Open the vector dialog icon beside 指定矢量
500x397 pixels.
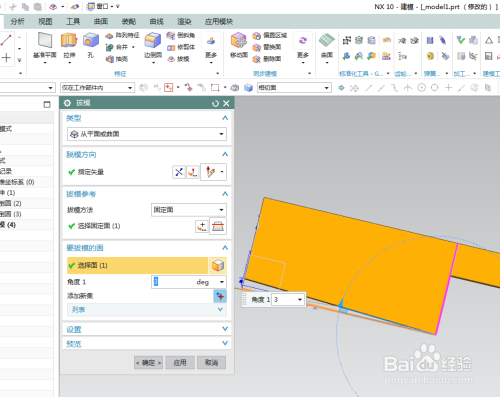193,172
